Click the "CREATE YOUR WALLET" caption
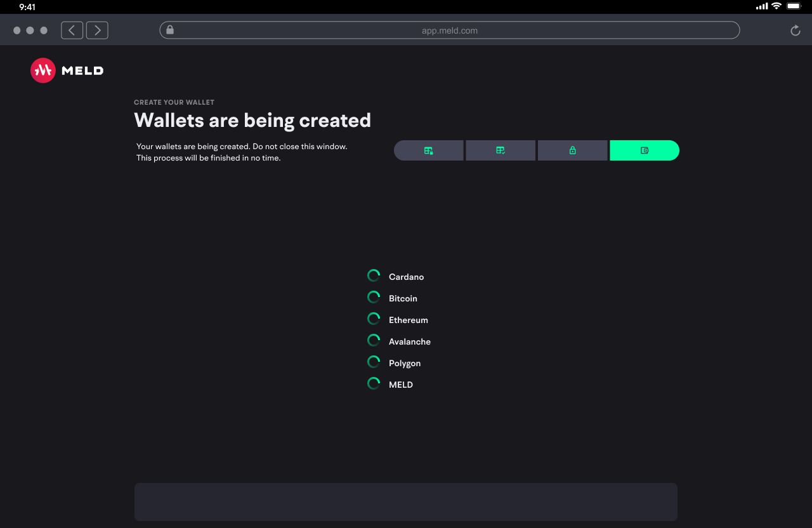812x528 pixels. pyautogui.click(x=174, y=102)
